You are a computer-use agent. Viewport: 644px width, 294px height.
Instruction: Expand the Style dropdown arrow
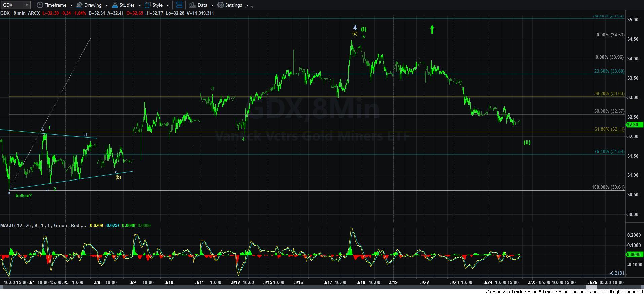(x=168, y=5)
